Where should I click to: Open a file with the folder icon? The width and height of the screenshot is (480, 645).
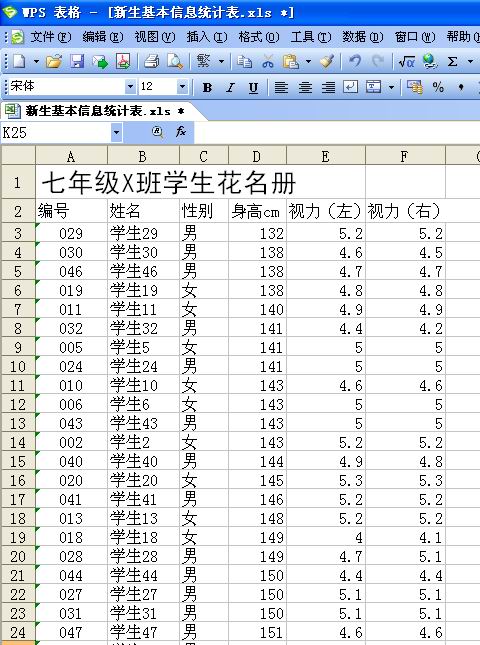(x=53, y=62)
